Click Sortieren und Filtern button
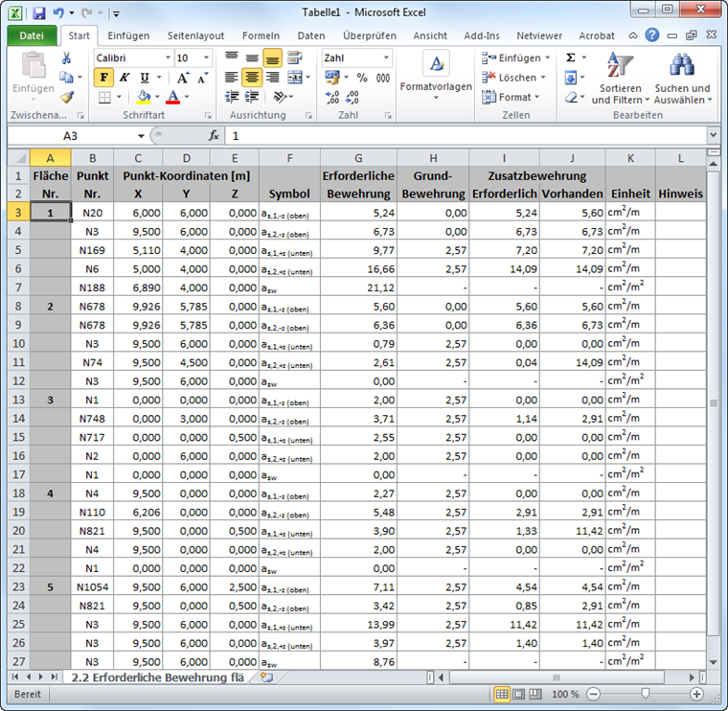This screenshot has height=711, width=728. (x=620, y=78)
